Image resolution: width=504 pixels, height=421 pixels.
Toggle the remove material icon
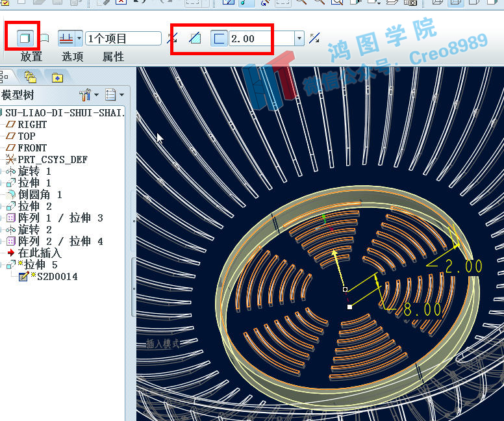pos(195,38)
